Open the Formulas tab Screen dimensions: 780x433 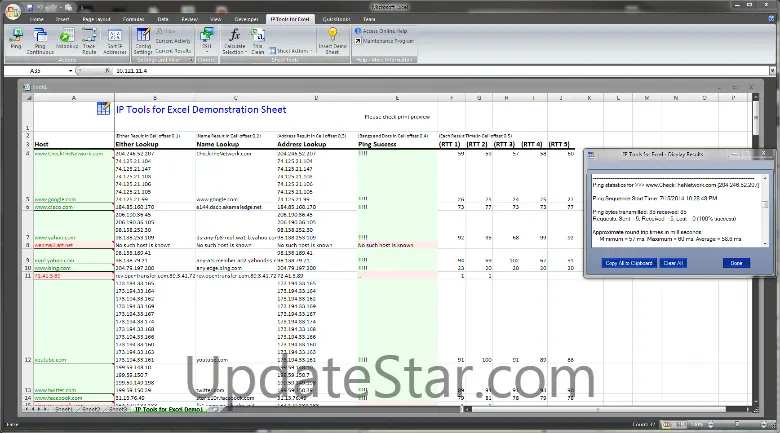(133, 19)
